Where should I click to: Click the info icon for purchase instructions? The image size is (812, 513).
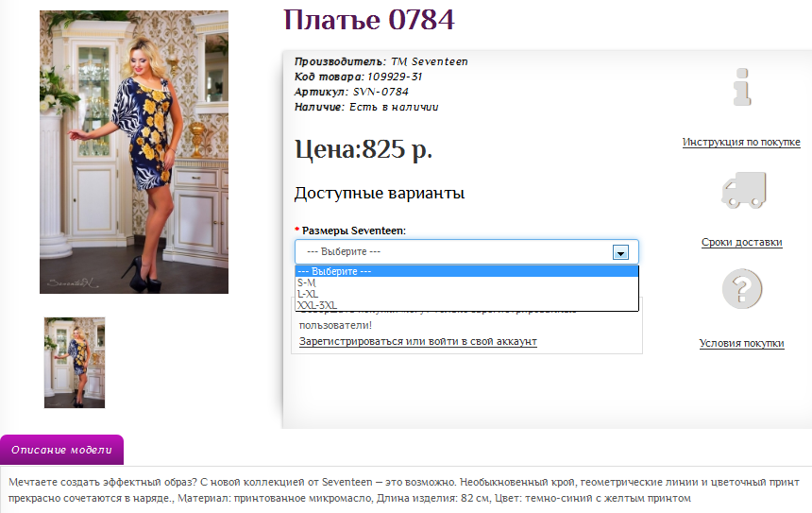(x=741, y=87)
